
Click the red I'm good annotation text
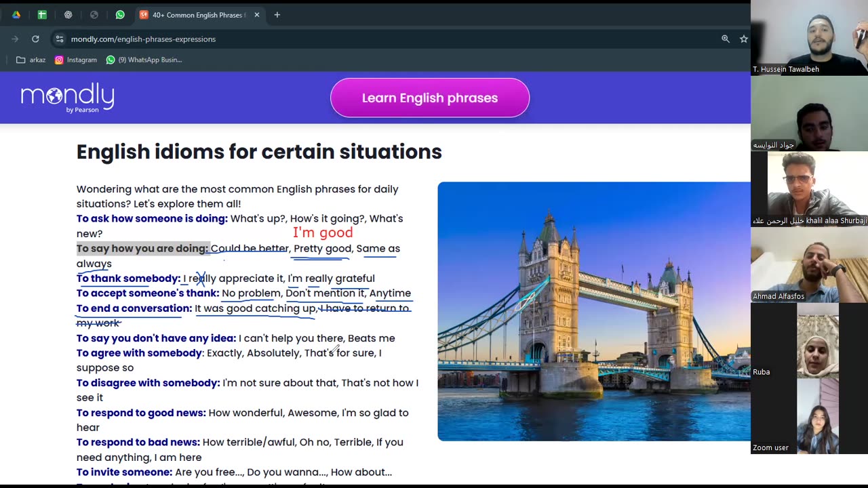(323, 232)
